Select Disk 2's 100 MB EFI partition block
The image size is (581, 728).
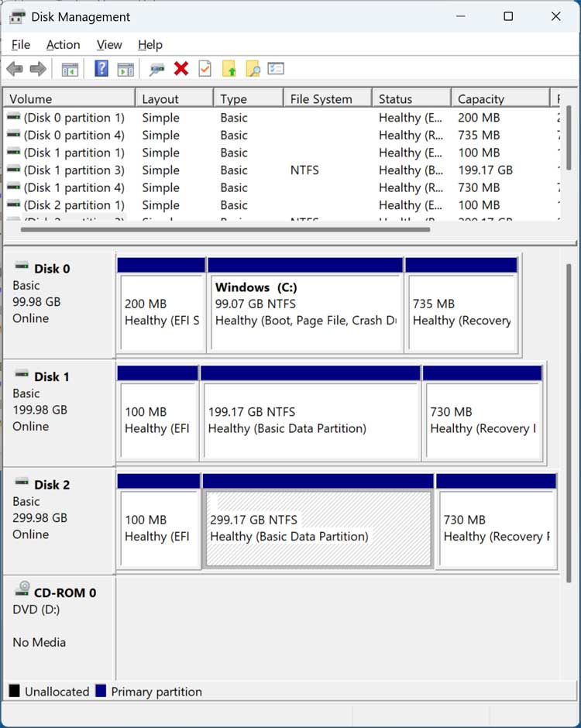(159, 521)
